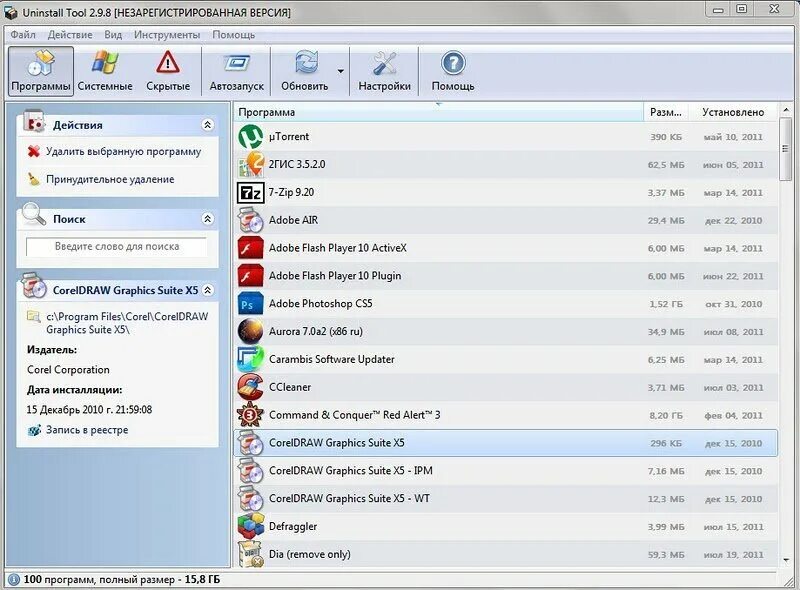Open the Инструменты menu
This screenshot has height=590, width=800.
coord(167,35)
